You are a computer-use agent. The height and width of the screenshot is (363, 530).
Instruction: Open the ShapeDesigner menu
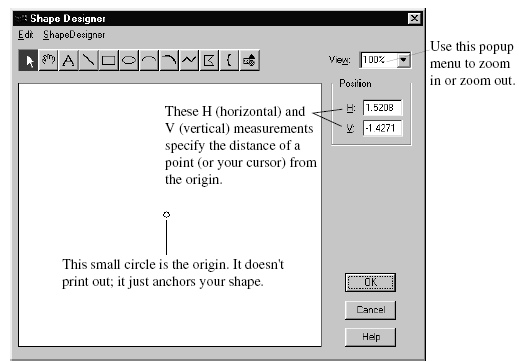point(74,34)
